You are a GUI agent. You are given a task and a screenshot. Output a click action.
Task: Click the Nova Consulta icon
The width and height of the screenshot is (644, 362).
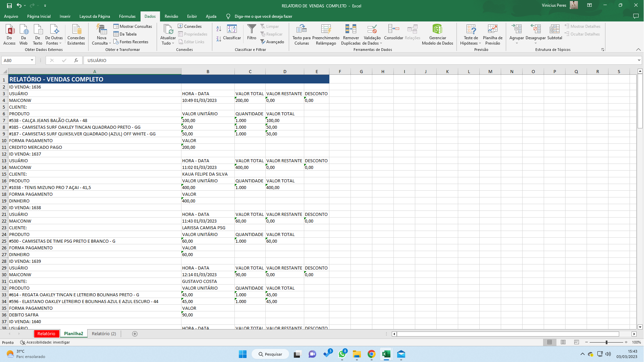[x=102, y=29]
